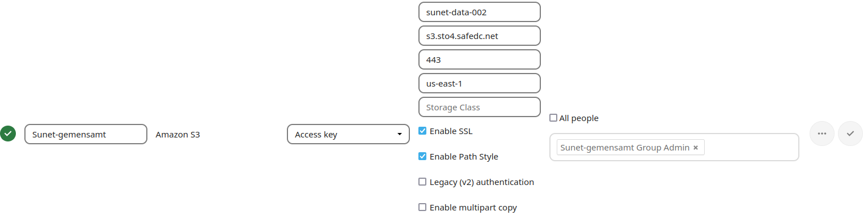
Task: Open the more options ellipsis button
Action: pyautogui.click(x=822, y=134)
